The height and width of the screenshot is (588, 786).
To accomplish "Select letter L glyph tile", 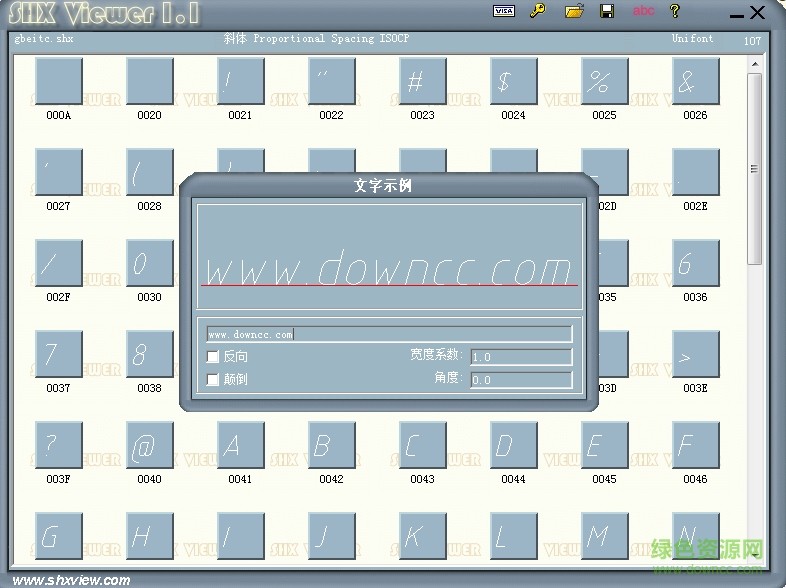I will [513, 536].
